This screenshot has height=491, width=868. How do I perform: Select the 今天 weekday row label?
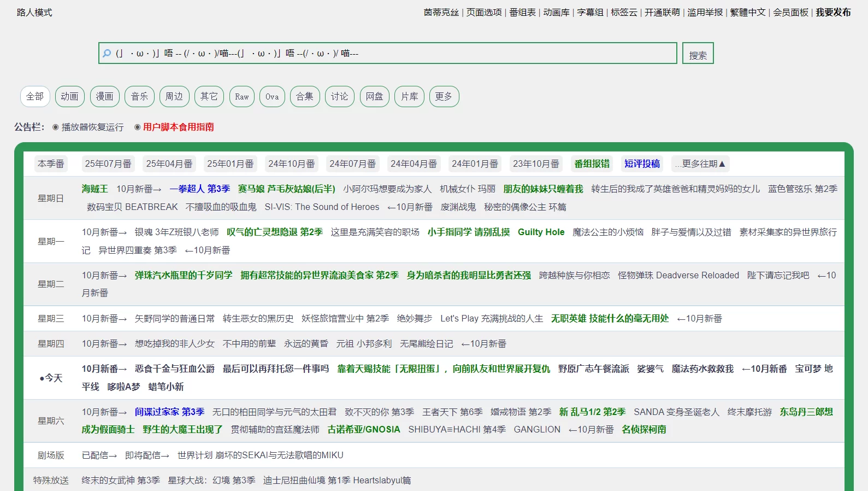coord(51,378)
